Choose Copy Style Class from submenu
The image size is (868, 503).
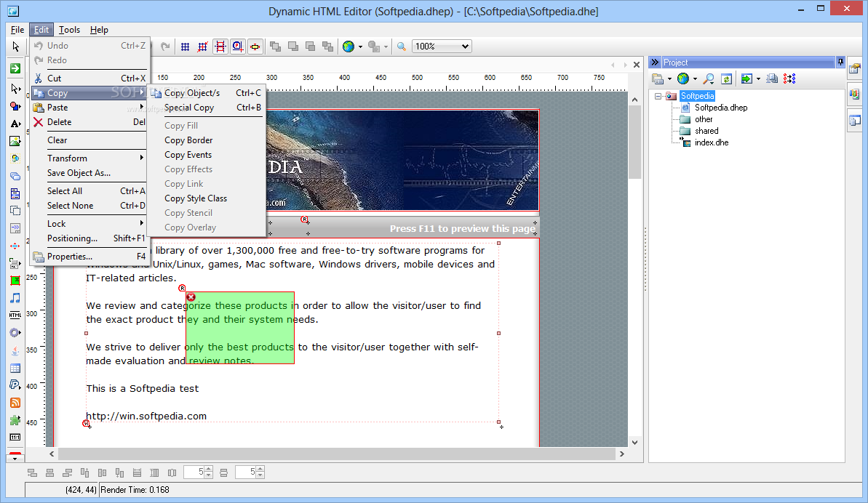tap(207, 198)
